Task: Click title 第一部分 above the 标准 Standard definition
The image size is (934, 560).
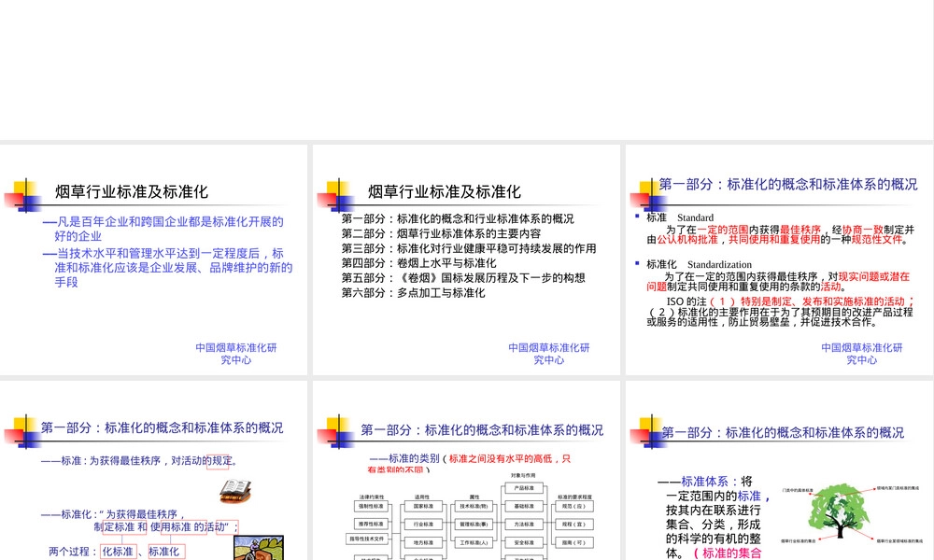Action: pyautogui.click(x=788, y=185)
